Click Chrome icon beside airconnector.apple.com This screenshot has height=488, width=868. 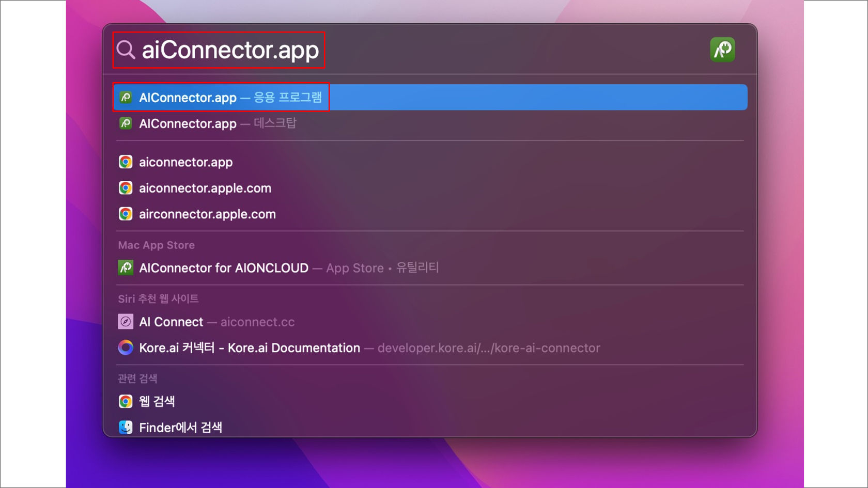point(126,214)
